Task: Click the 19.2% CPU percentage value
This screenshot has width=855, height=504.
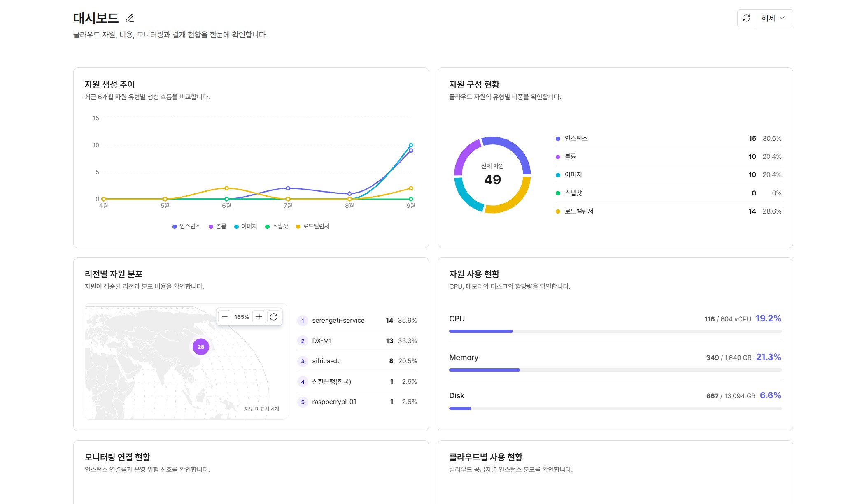Action: pos(768,318)
